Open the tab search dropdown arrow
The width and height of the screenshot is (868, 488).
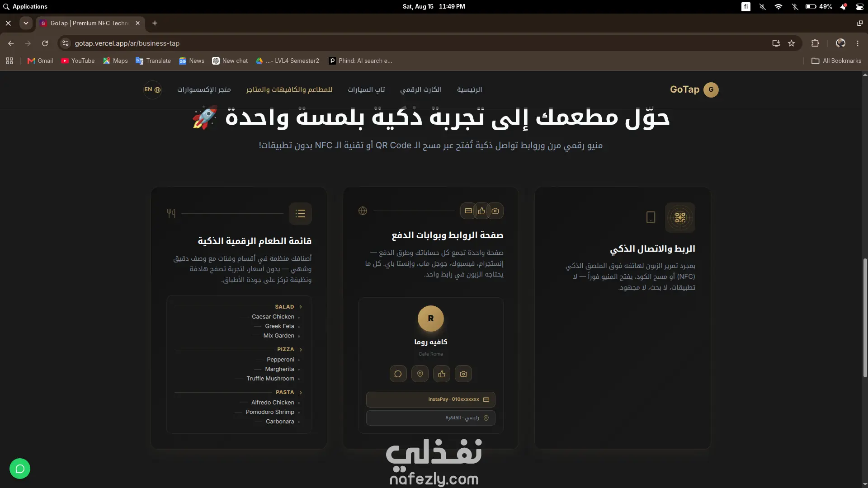[x=26, y=23]
